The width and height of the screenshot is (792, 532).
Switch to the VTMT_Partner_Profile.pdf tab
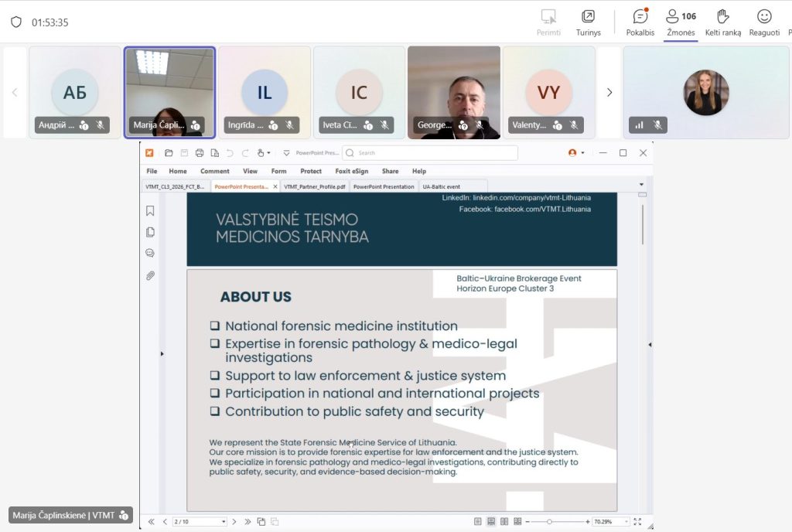click(x=314, y=186)
